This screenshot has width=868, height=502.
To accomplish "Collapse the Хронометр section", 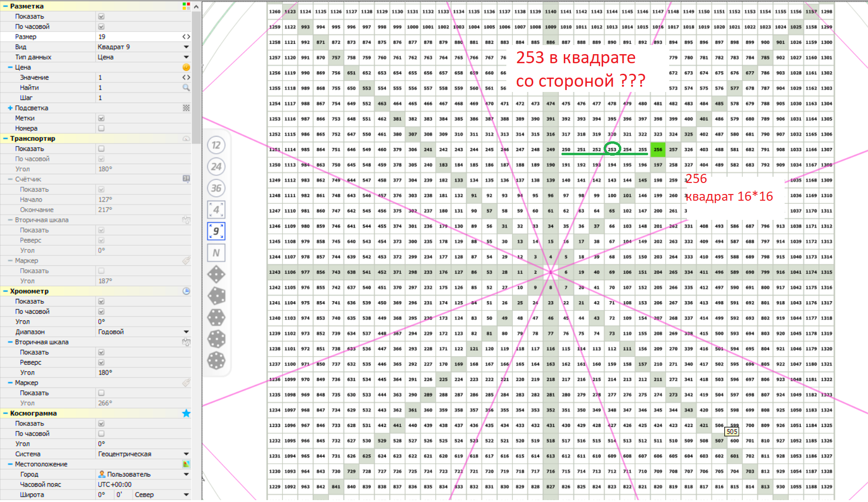I will point(5,291).
